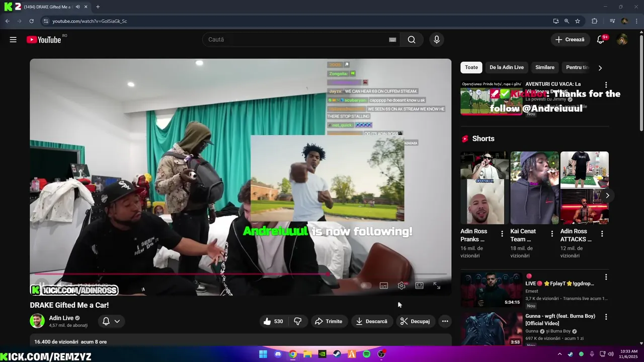644x362 pixels.
Task: Open options for the LIVE FplayT video
Action: [x=606, y=277]
